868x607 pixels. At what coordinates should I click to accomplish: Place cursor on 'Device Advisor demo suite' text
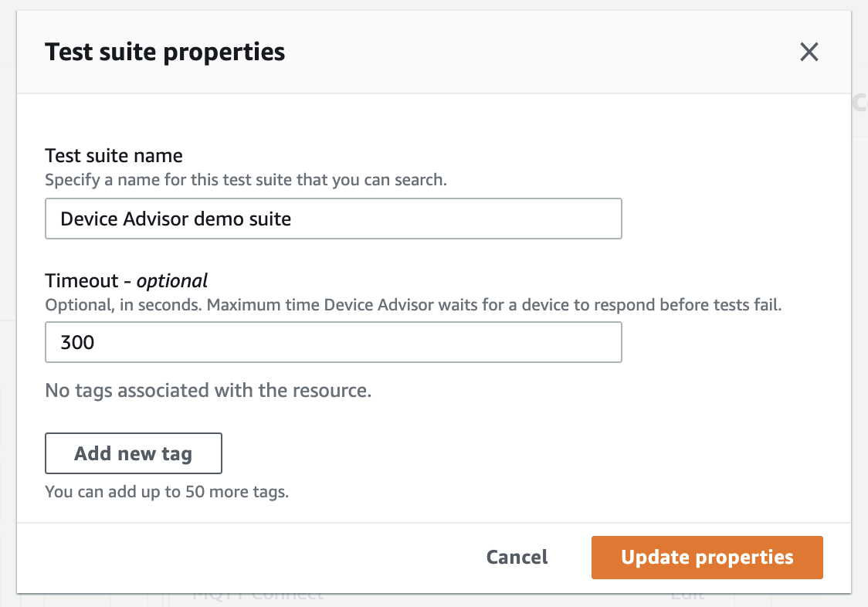point(175,219)
